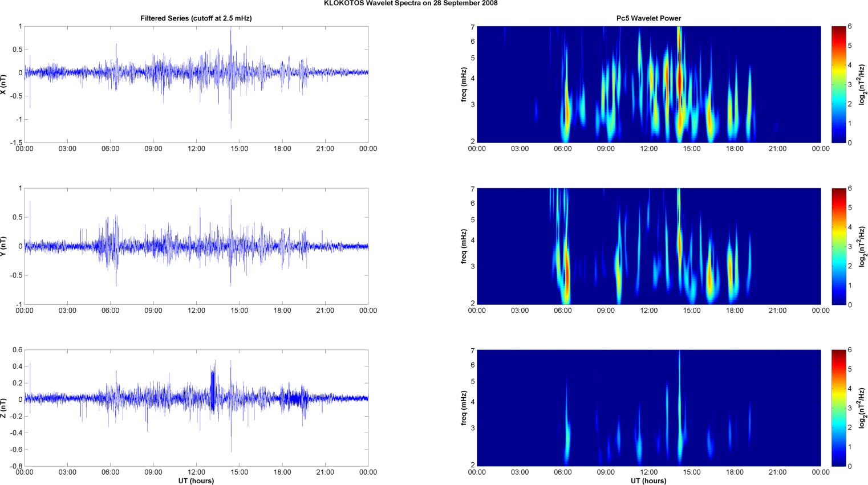Click the X component wavelet power spectrogram

(648, 84)
